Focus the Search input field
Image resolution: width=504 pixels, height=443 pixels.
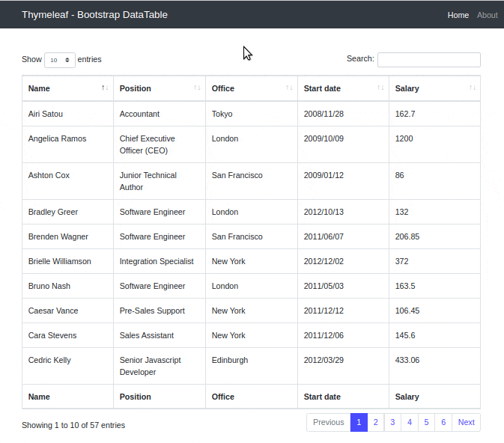(x=429, y=60)
